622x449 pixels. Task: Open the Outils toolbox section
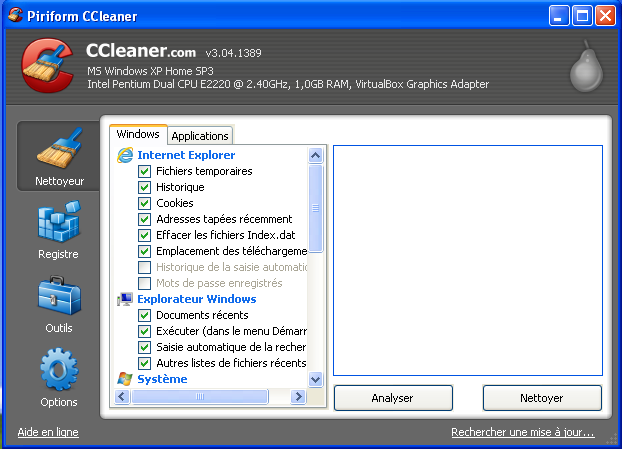click(x=59, y=304)
